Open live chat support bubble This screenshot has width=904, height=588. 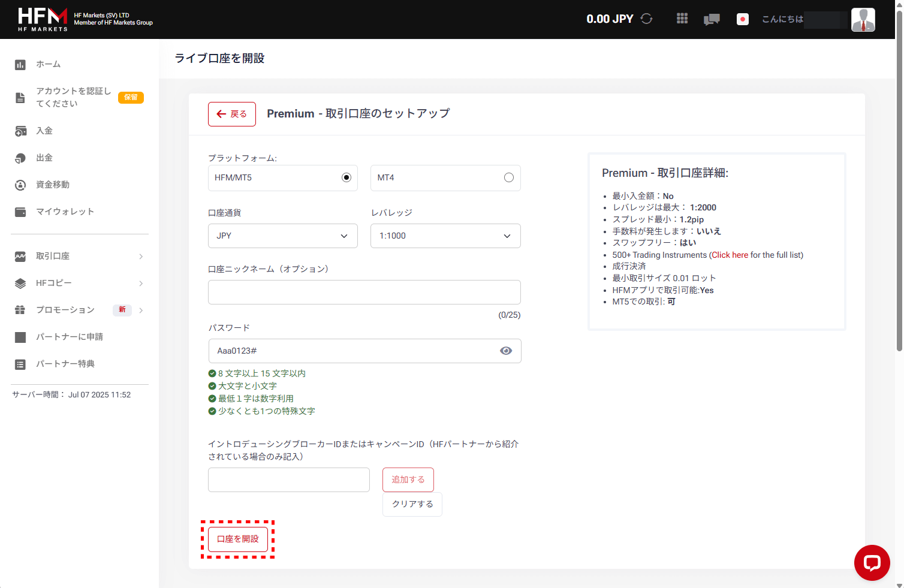coord(872,563)
